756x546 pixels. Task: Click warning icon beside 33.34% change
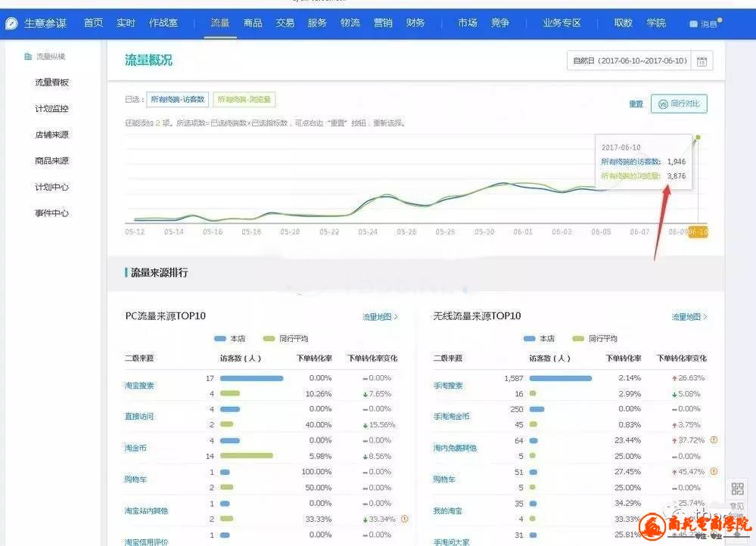[x=405, y=519]
